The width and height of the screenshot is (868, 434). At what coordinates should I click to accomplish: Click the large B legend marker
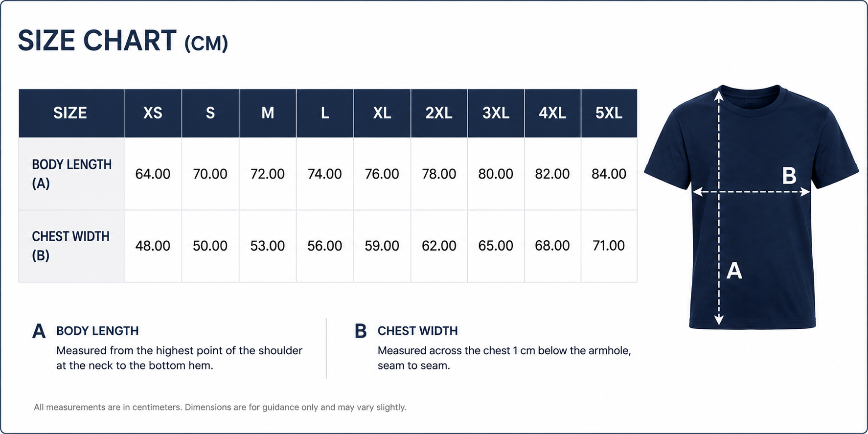click(x=361, y=331)
